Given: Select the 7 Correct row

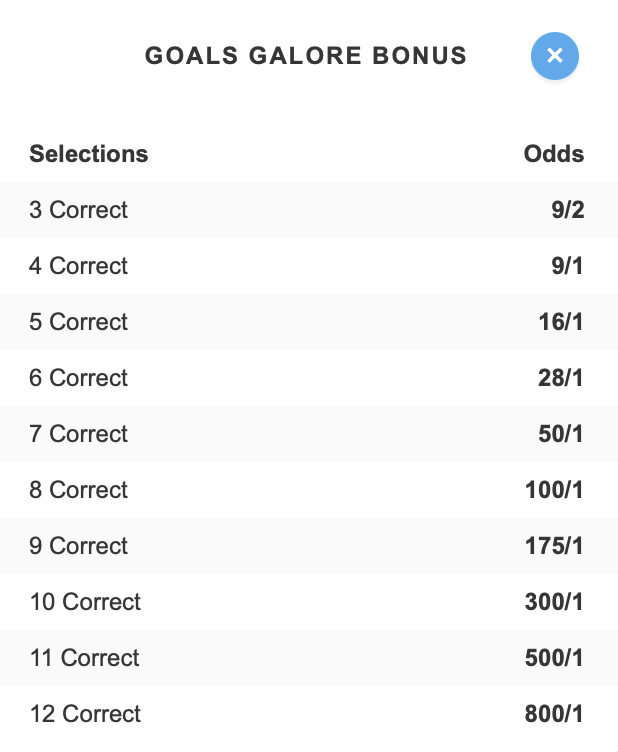Looking at the screenshot, I should tap(309, 434).
